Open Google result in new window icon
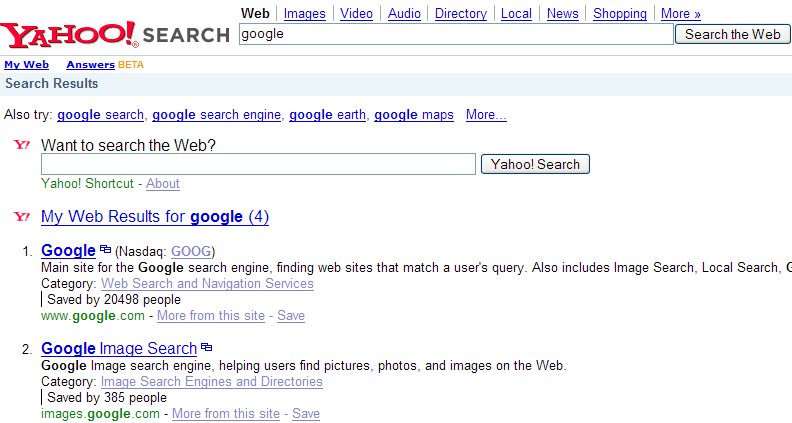This screenshot has width=792, height=423. click(x=105, y=250)
